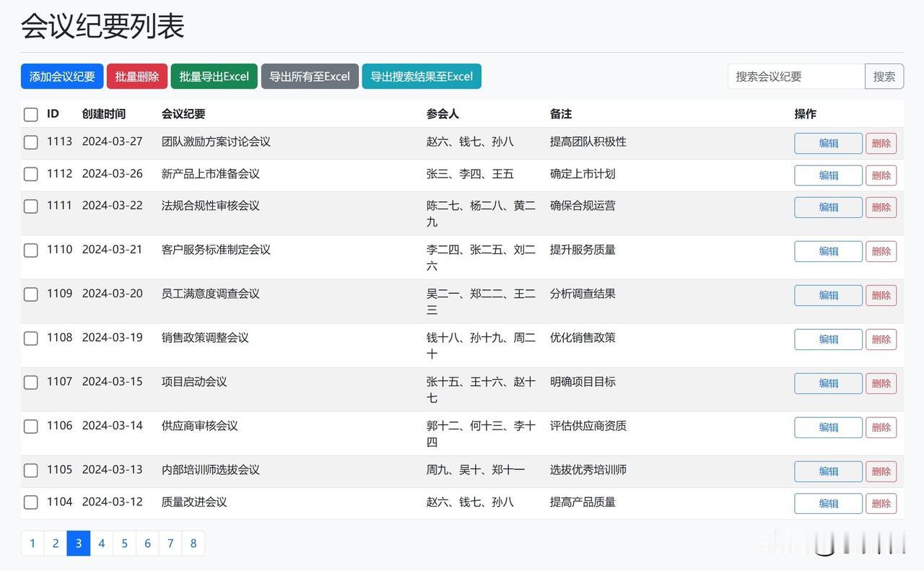924x571 pixels.
Task: Delete the 员工满意度调查会议 record
Action: tap(881, 295)
